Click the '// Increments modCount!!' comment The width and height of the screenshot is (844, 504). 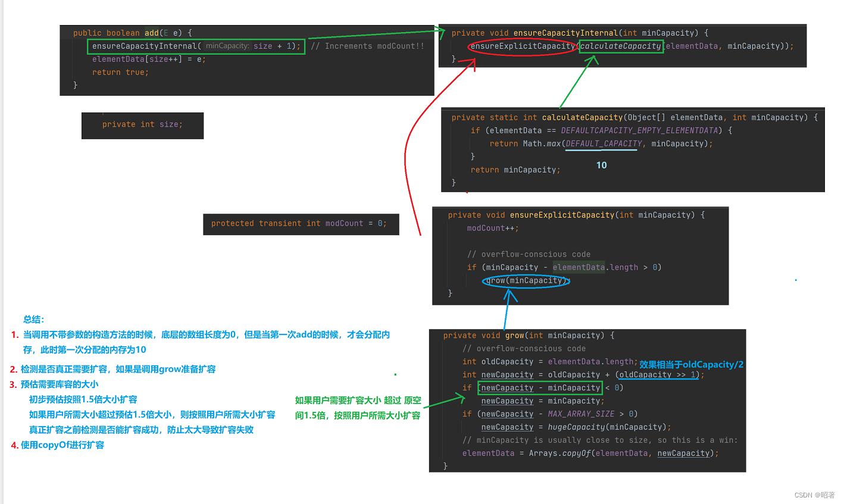368,46
